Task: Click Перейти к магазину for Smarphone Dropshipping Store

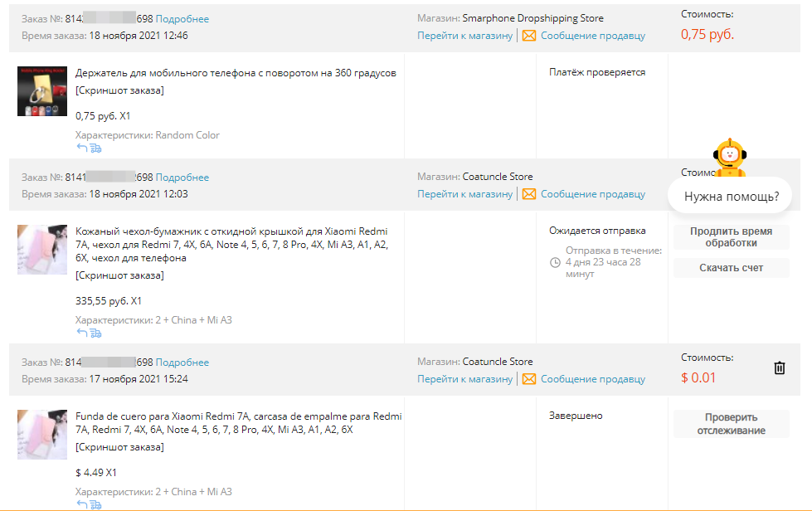Action: (x=464, y=36)
